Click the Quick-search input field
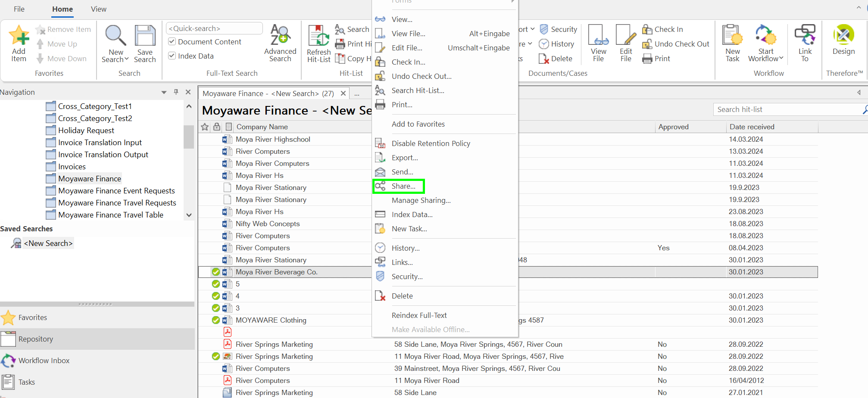The width and height of the screenshot is (868, 398). [214, 28]
